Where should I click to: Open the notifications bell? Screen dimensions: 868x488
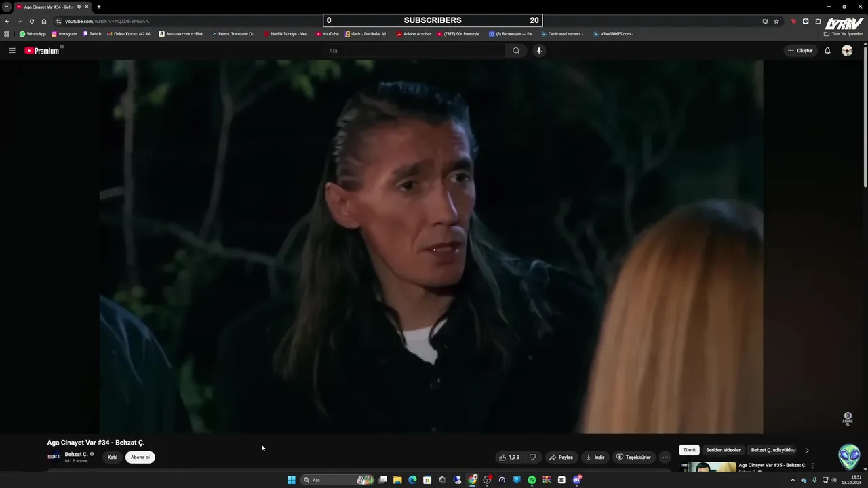coord(827,51)
